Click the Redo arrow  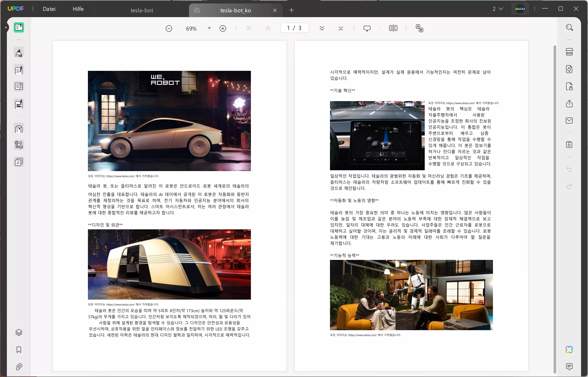(x=569, y=187)
